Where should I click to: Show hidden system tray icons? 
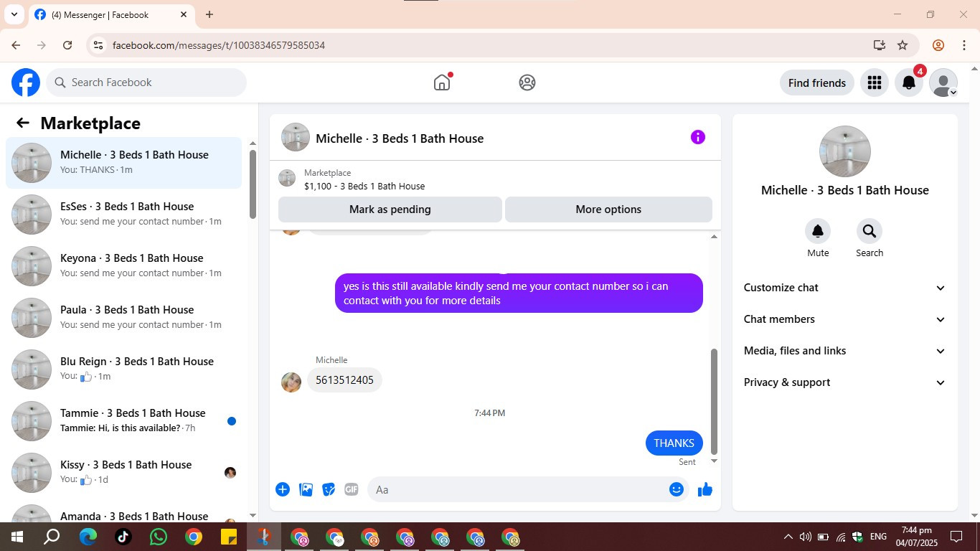click(788, 537)
